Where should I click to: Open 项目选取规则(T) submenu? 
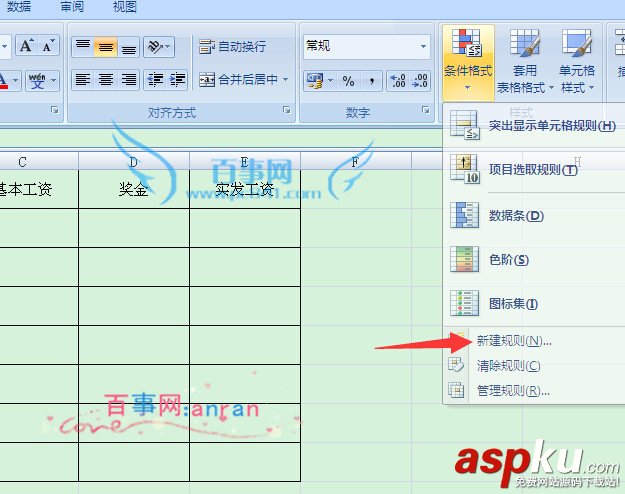(x=534, y=169)
